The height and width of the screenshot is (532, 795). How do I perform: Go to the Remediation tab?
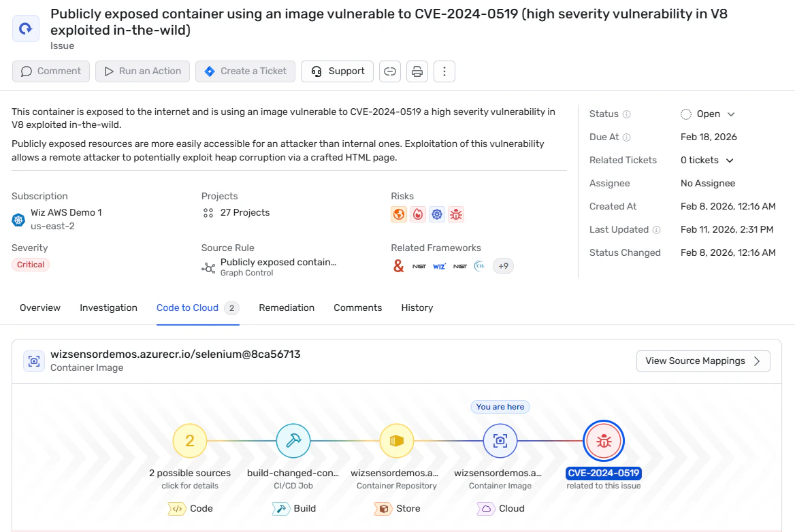click(287, 307)
